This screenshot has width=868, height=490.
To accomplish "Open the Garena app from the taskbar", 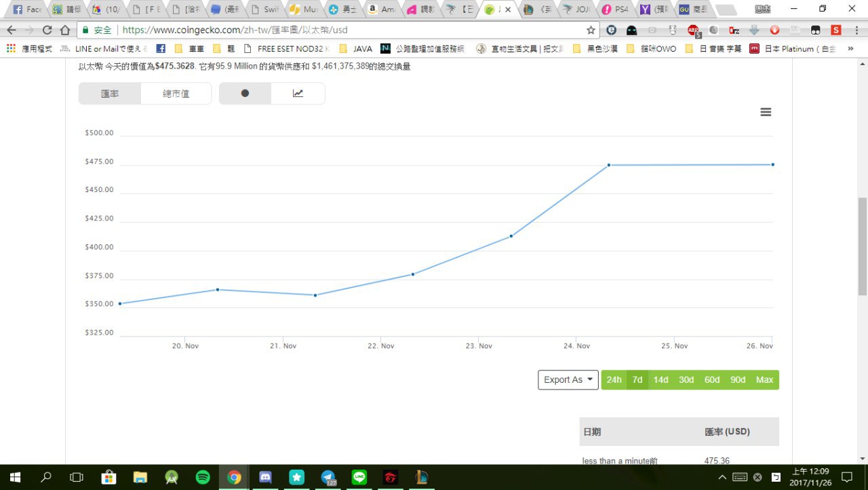I will [x=391, y=477].
